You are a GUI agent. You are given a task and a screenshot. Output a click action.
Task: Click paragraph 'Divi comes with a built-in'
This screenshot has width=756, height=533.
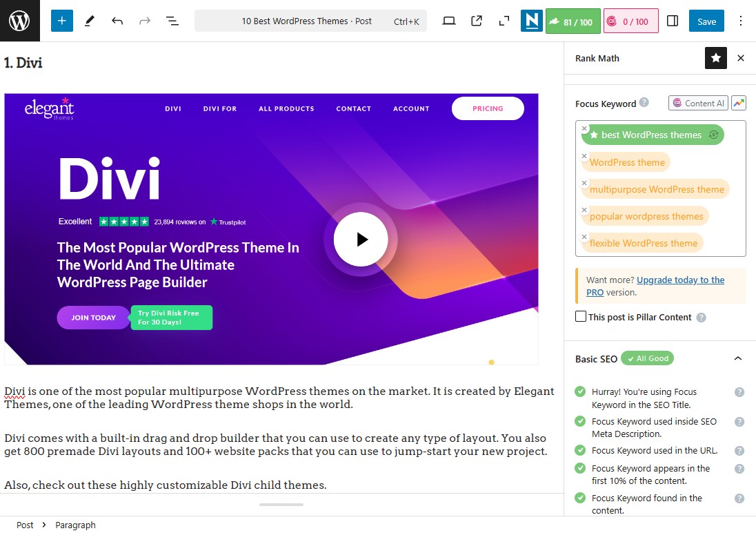276,445
